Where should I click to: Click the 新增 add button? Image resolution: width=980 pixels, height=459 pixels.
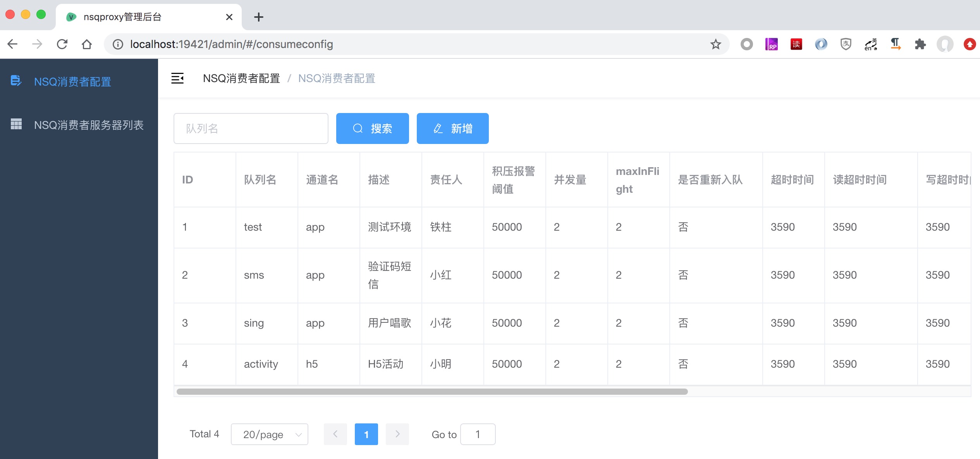452,128
